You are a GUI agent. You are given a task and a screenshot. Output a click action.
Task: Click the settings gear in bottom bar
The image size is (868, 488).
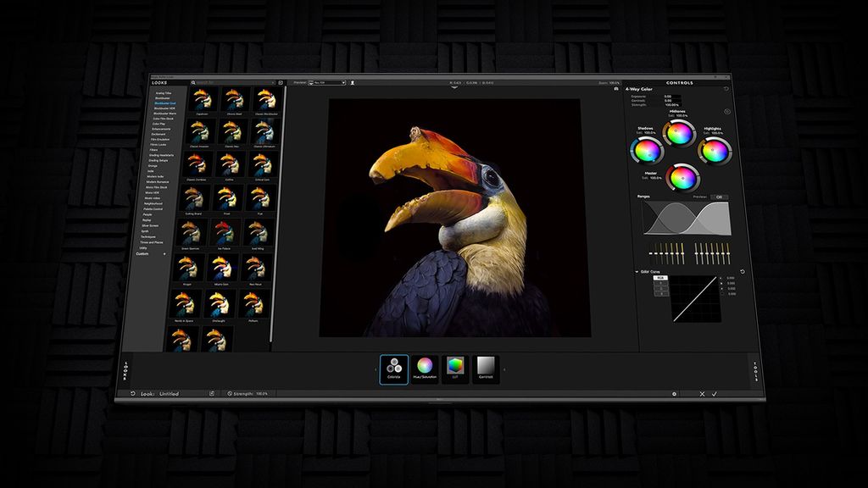[x=675, y=394]
